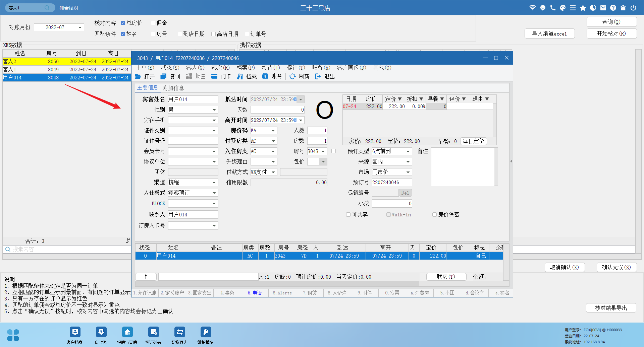Click the 每日定价 daily pricing button
The height and width of the screenshot is (347, 644).
tap(473, 141)
